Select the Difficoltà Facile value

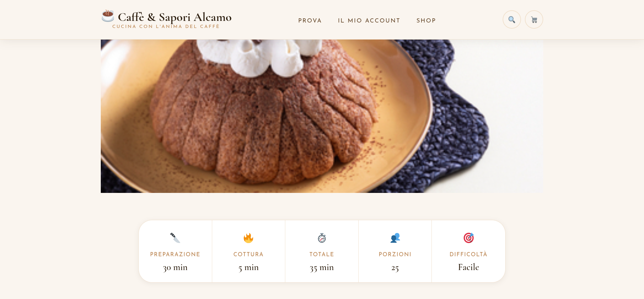469,267
